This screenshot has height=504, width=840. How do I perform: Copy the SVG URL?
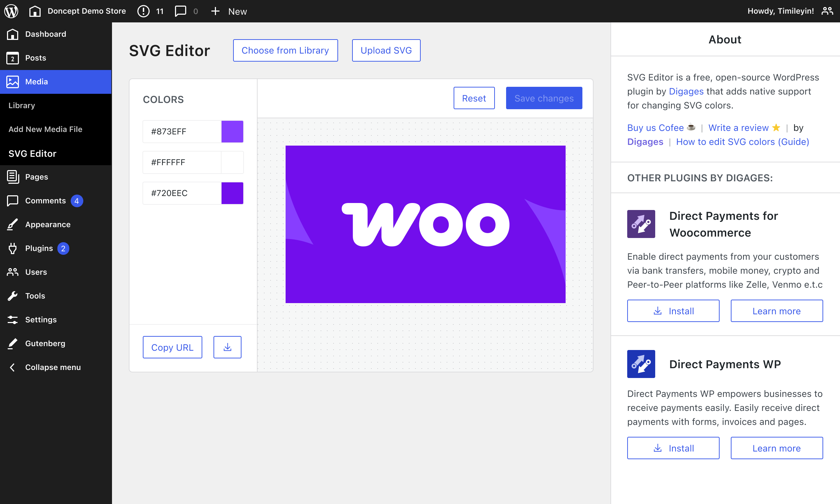[x=172, y=347]
